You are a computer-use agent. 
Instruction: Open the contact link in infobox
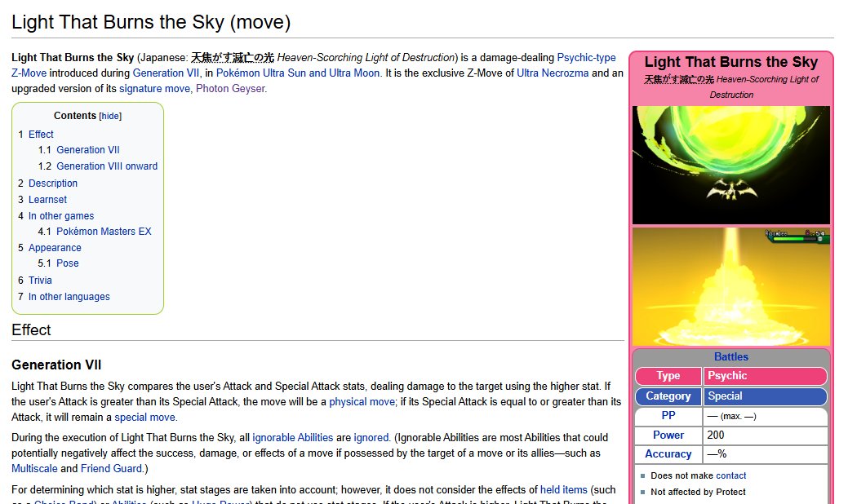click(x=730, y=475)
